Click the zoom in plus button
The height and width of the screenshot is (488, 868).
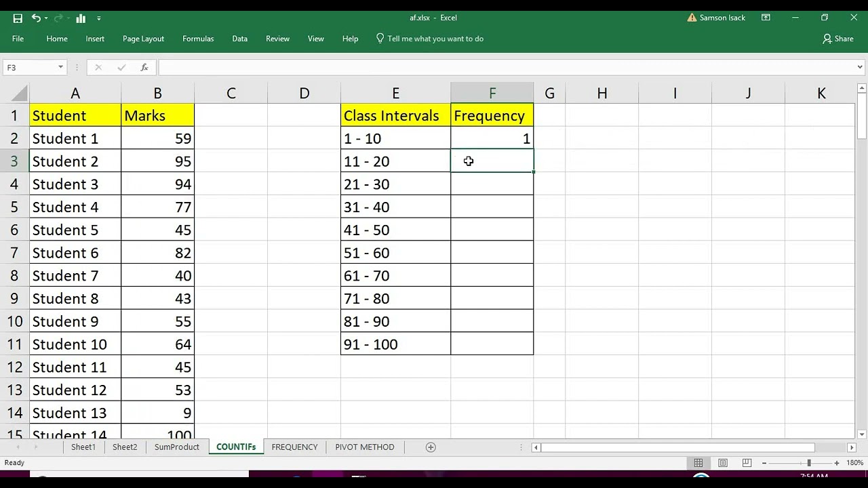[x=836, y=463]
